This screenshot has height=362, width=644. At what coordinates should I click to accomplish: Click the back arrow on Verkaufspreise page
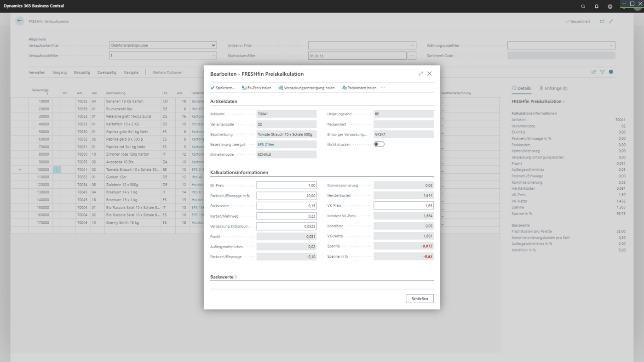[19, 21]
